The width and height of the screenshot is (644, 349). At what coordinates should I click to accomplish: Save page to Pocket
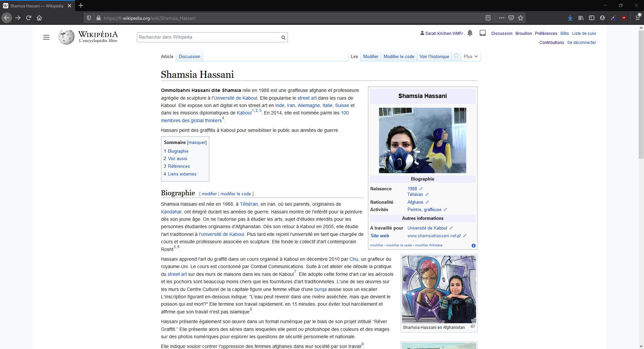pyautogui.click(x=511, y=18)
